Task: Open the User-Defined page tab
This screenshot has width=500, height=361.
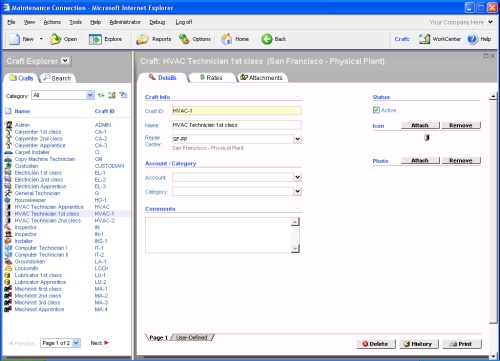Action: tap(192, 337)
